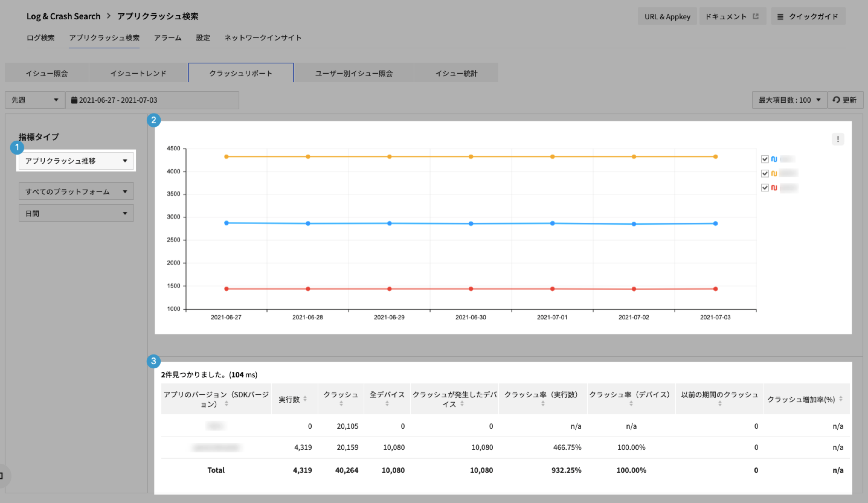Click the orange line point at 2021-07-03
The width and height of the screenshot is (868, 503).
click(x=715, y=157)
